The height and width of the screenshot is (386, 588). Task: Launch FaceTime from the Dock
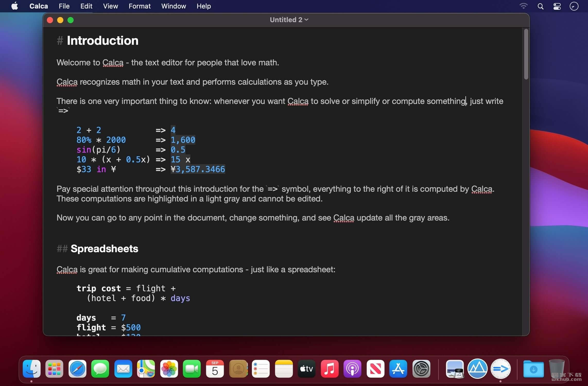coord(192,369)
